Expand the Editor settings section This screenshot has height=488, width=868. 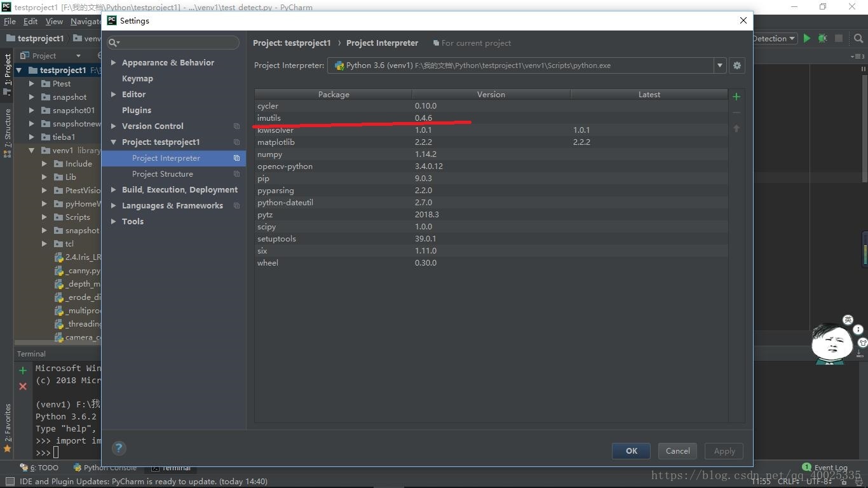pyautogui.click(x=114, y=95)
